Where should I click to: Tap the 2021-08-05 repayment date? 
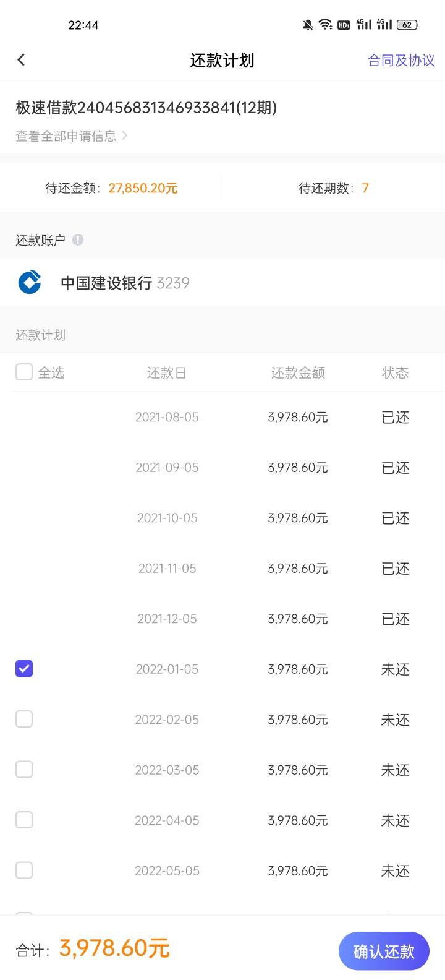pyautogui.click(x=167, y=417)
